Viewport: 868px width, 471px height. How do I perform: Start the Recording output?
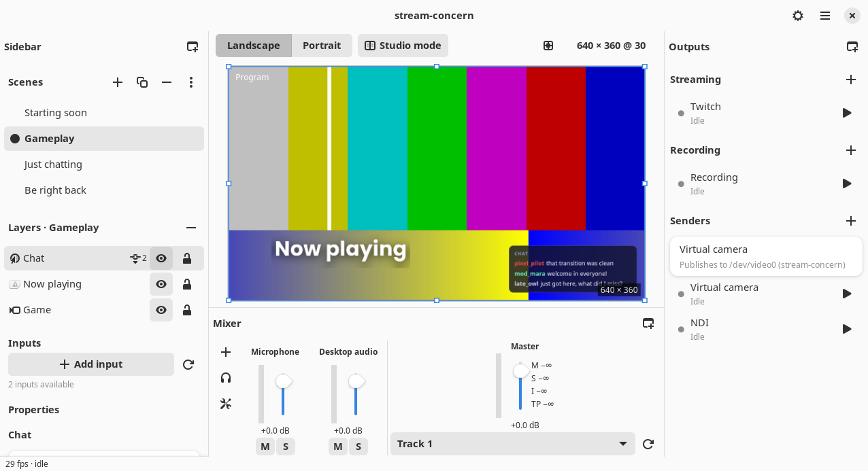coord(847,184)
